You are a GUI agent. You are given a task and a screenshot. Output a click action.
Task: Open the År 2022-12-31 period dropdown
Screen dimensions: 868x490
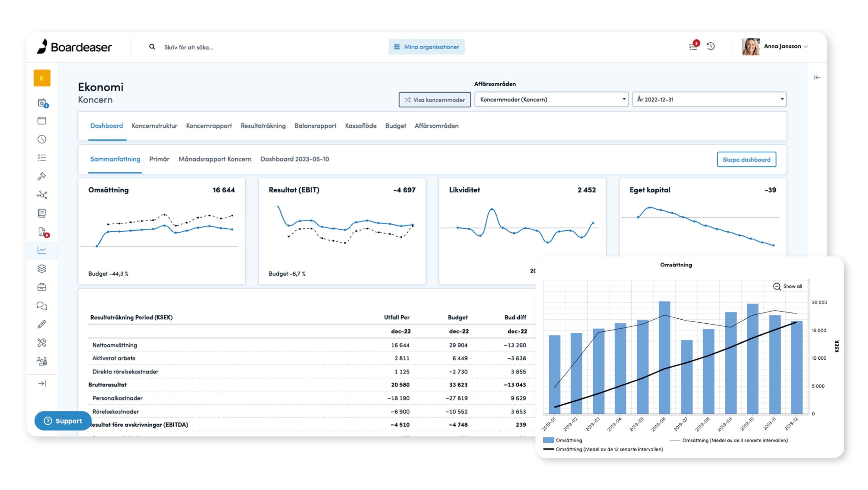pos(709,99)
